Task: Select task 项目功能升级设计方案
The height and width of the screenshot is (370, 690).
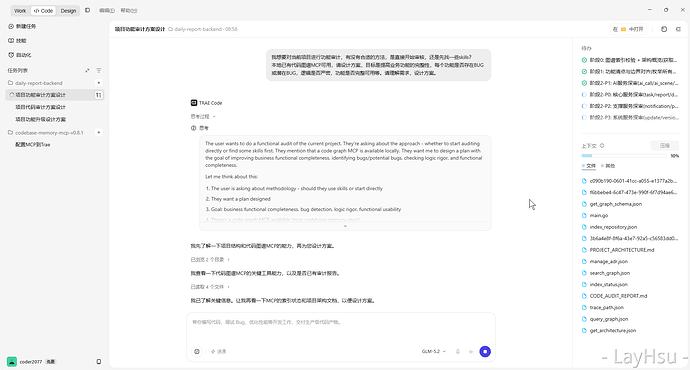Action: pos(40,119)
